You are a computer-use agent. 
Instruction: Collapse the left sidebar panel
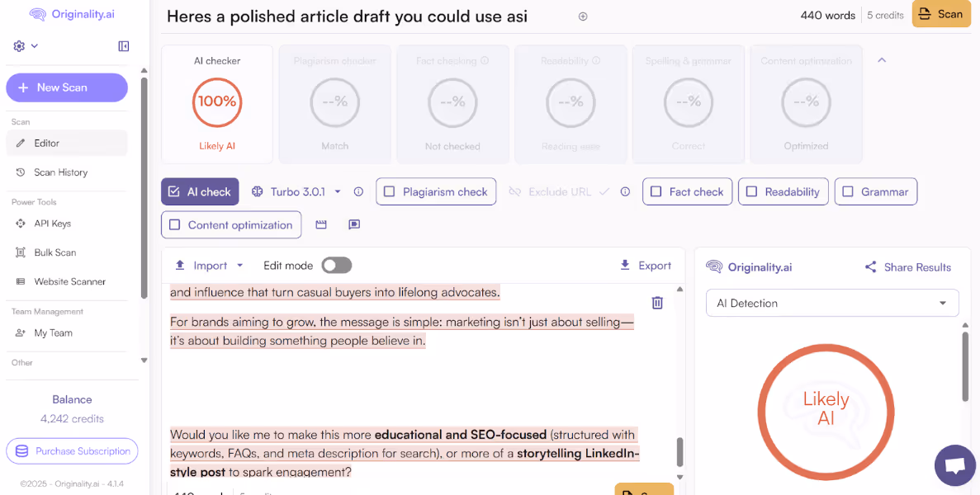click(123, 46)
